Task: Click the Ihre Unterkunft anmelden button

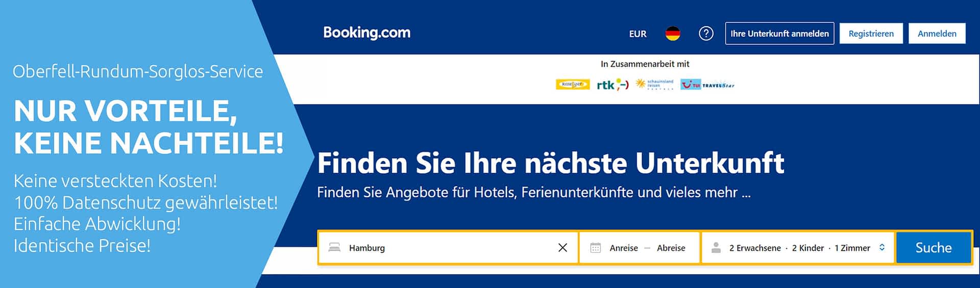Action: [779, 33]
